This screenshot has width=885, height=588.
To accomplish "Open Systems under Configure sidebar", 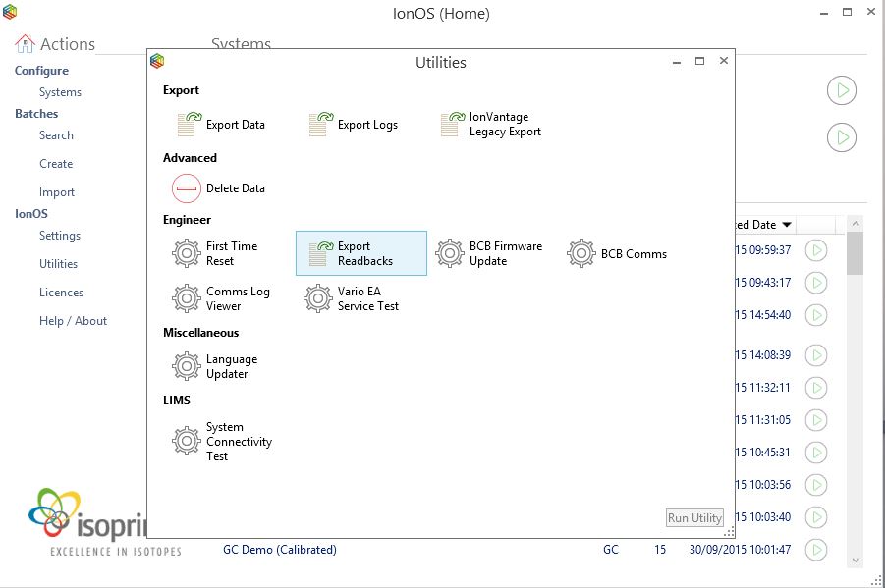I will point(60,92).
